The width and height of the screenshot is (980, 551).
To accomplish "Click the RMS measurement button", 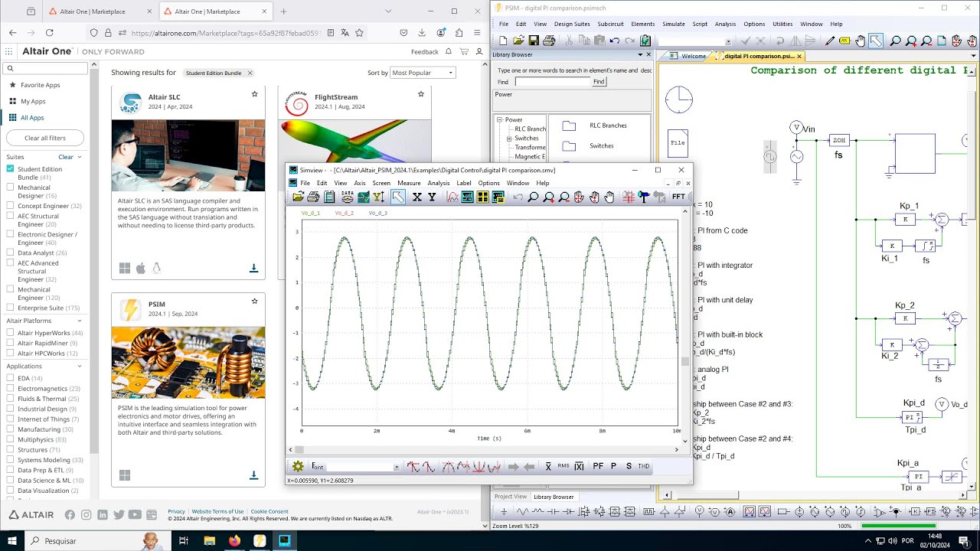I will tap(563, 467).
